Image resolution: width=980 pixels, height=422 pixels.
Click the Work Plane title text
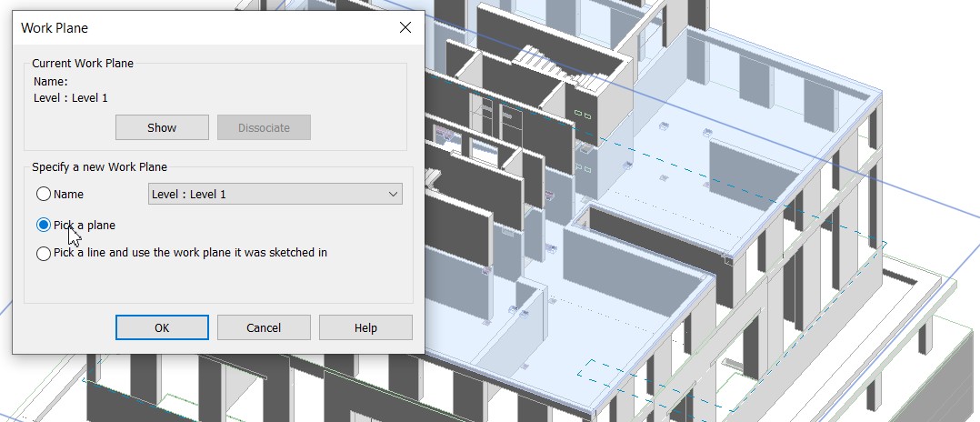pyautogui.click(x=55, y=28)
